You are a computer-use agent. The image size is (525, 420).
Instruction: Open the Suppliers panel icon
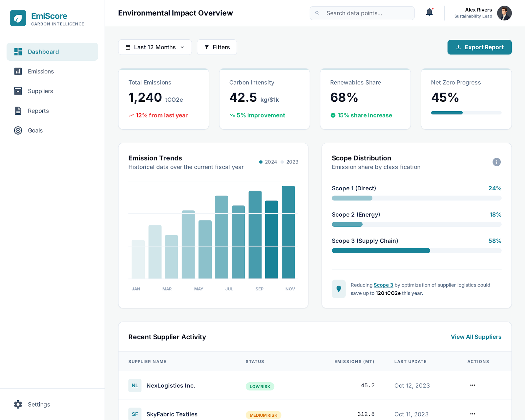click(18, 91)
